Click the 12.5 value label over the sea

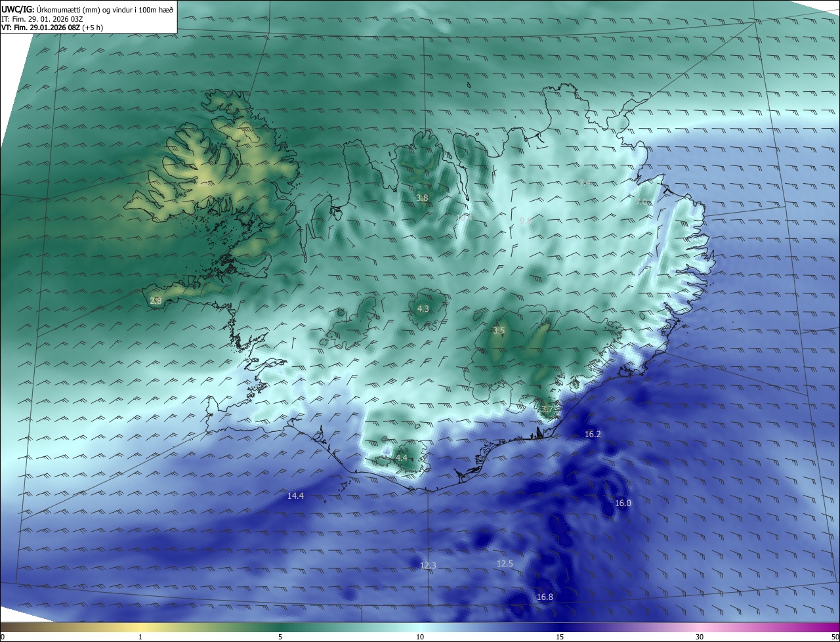pos(505,564)
